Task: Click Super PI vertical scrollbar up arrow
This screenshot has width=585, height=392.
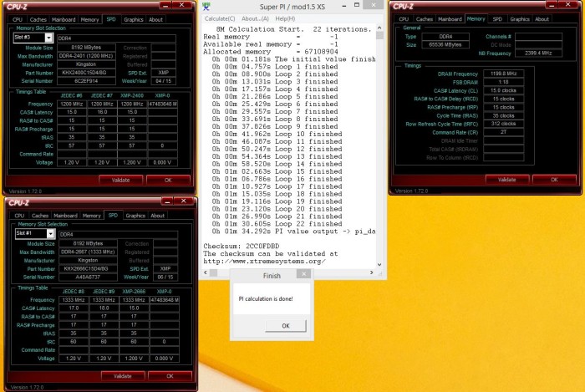Action: pos(379,28)
